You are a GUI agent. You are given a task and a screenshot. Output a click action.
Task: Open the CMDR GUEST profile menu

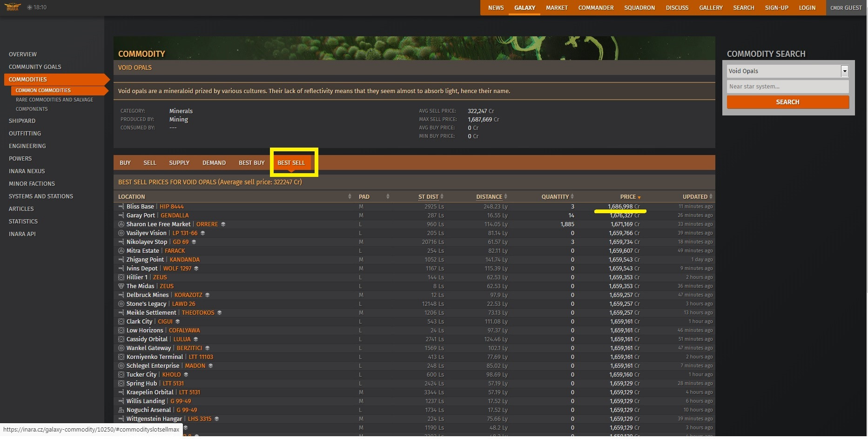coord(846,8)
